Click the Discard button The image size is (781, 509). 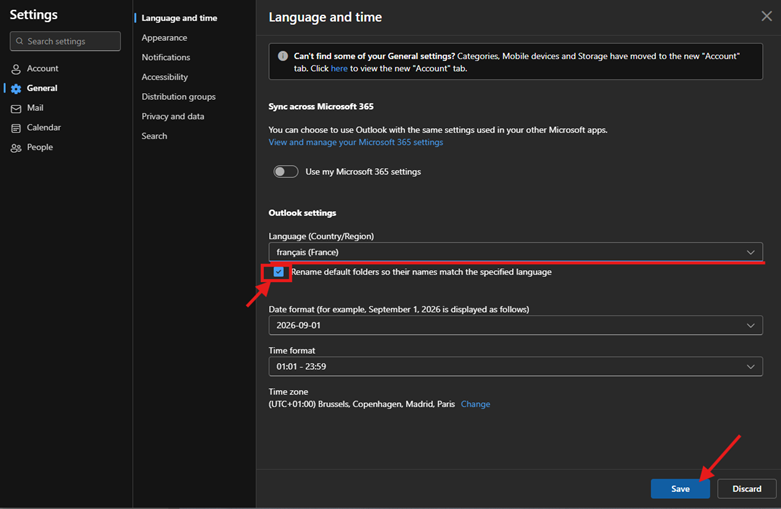click(746, 489)
